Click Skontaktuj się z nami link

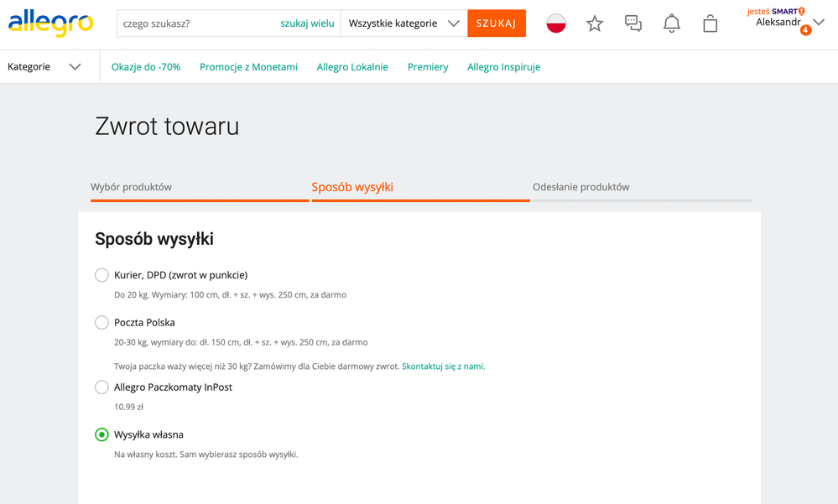click(444, 366)
